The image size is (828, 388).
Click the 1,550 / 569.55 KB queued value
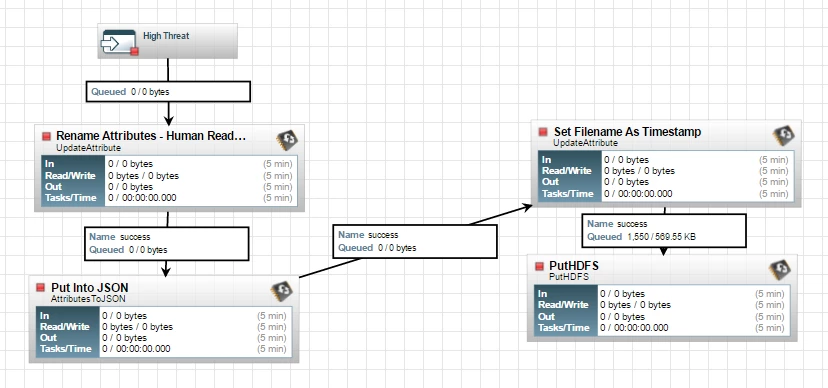pos(662,237)
